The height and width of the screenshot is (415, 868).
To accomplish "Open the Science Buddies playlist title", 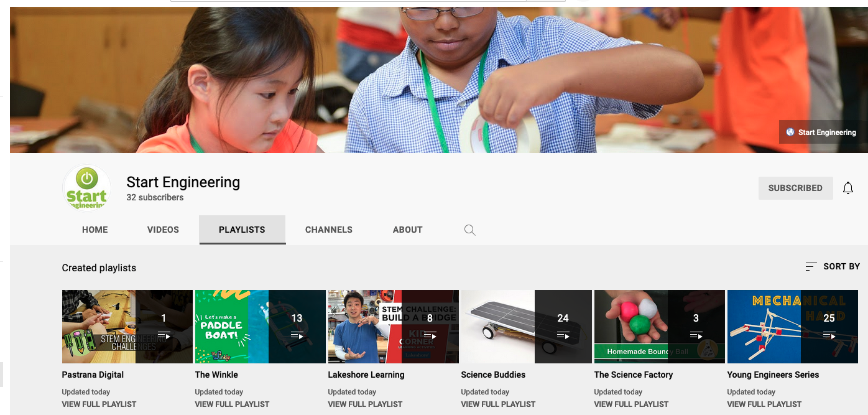I will click(493, 375).
